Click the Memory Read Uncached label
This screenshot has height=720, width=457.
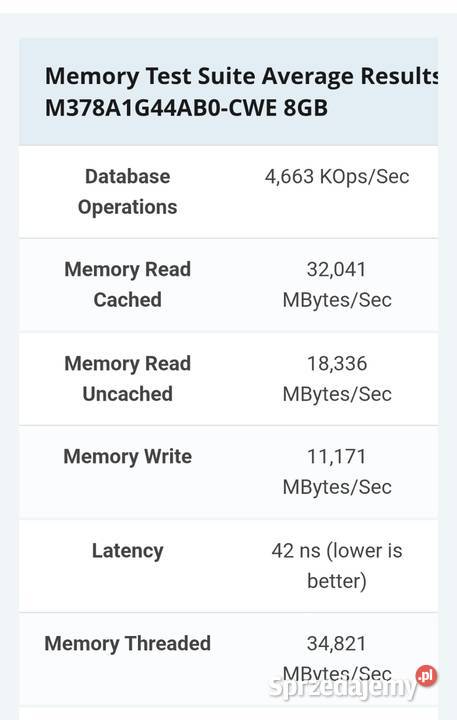128,378
